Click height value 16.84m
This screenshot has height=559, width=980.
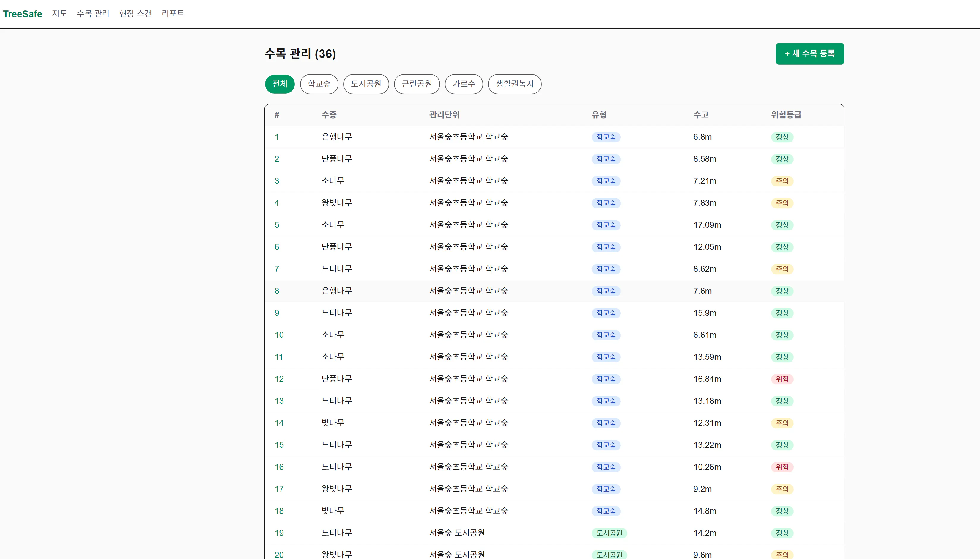(x=707, y=379)
